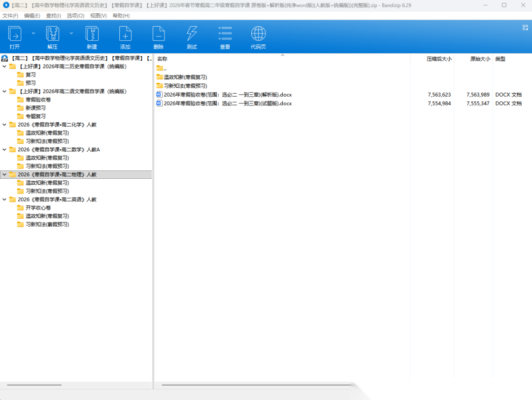The height and width of the screenshot is (400, 532).
Task: Open dropdown arrow next to 打开 button
Action: click(33, 33)
